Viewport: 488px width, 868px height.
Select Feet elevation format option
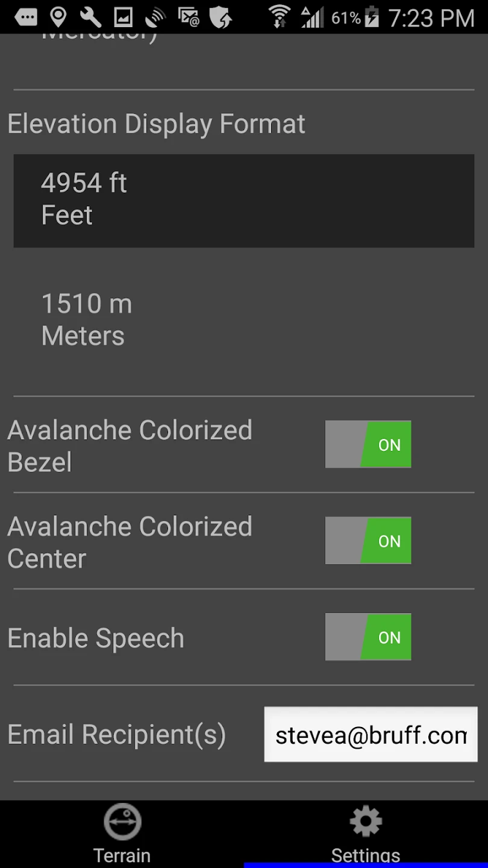(x=243, y=200)
